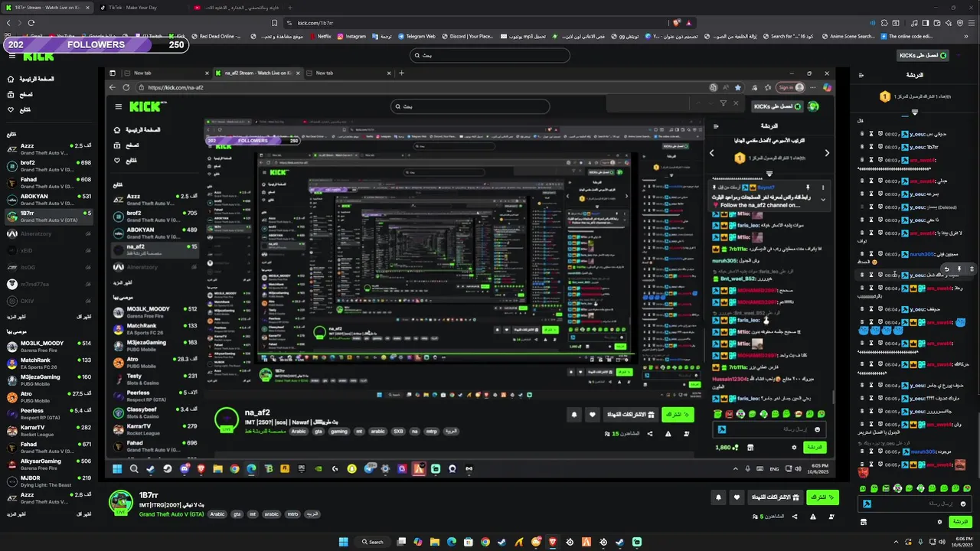
Task: Click the mtrb tag under the stream title
Action: [292, 514]
